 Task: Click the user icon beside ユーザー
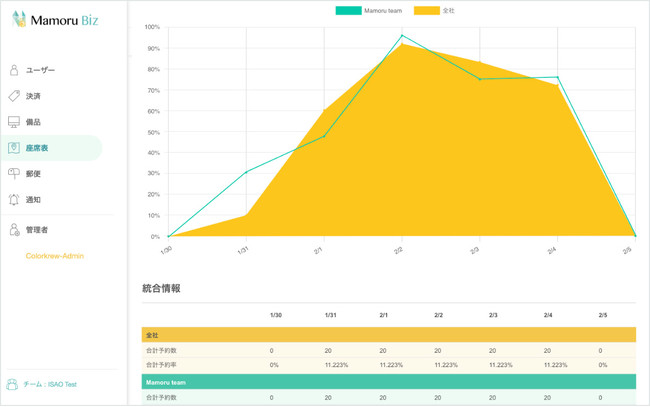14,70
